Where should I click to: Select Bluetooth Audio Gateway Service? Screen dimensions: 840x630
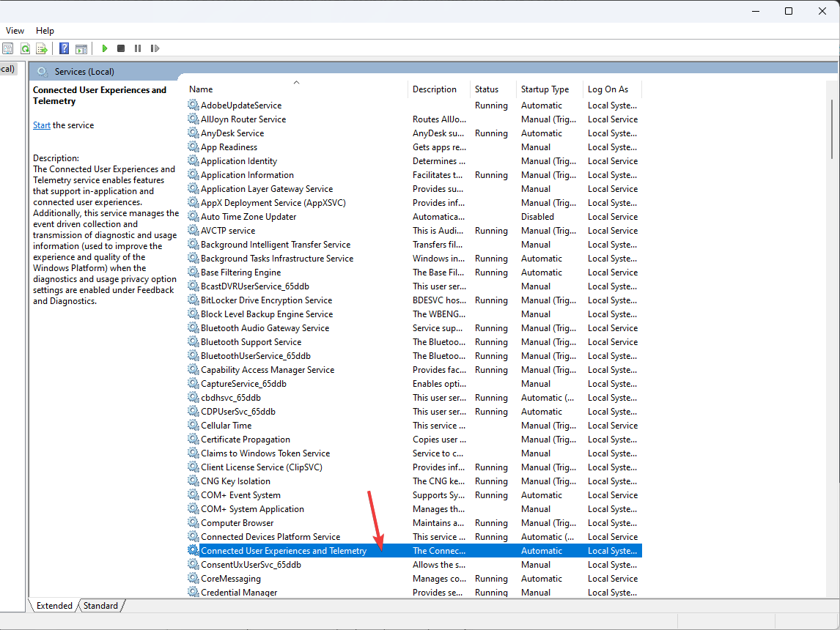coord(414,328)
